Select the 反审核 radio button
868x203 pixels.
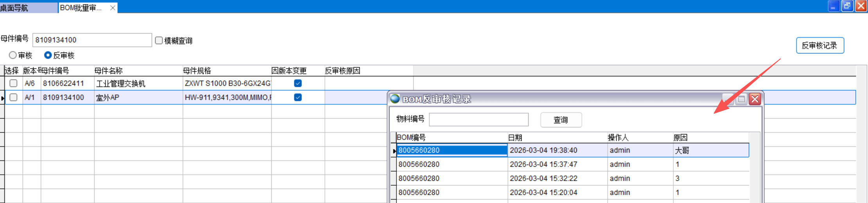point(48,56)
